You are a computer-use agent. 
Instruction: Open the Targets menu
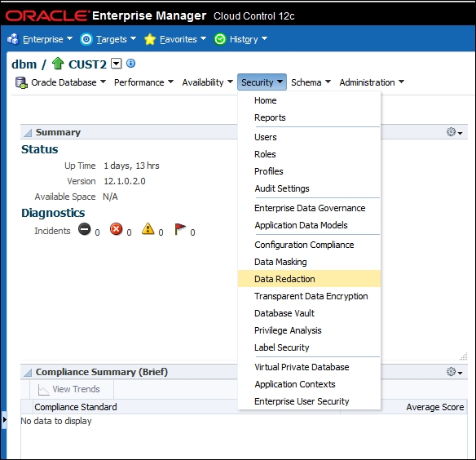(116, 39)
